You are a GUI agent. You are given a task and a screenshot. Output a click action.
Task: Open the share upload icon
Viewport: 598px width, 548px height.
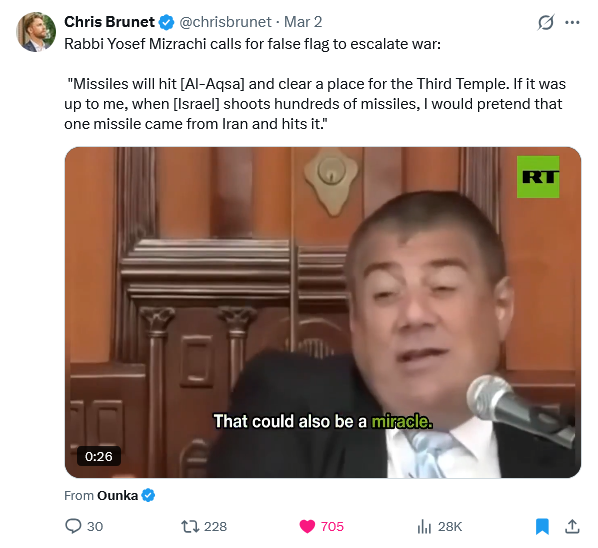pos(572,526)
